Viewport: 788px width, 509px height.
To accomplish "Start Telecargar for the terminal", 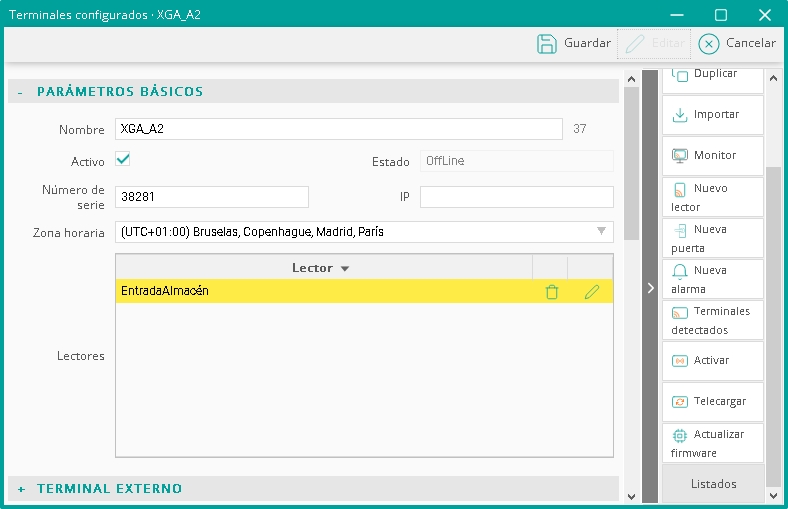I will (x=712, y=402).
